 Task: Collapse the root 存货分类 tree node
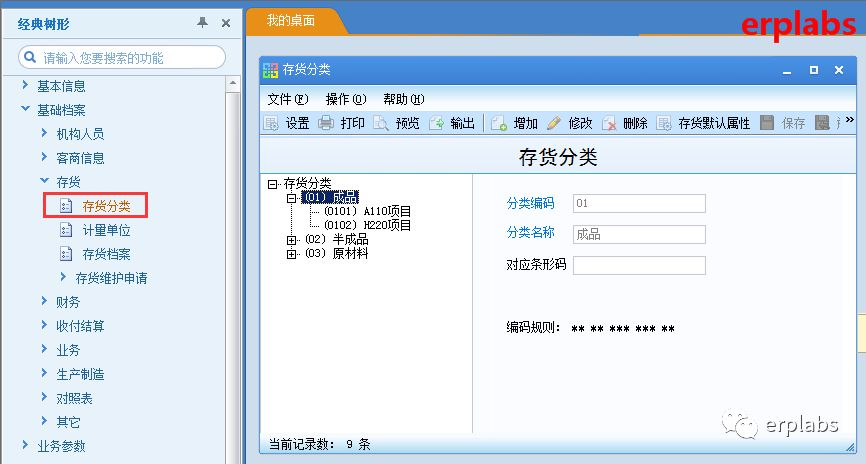(x=272, y=184)
